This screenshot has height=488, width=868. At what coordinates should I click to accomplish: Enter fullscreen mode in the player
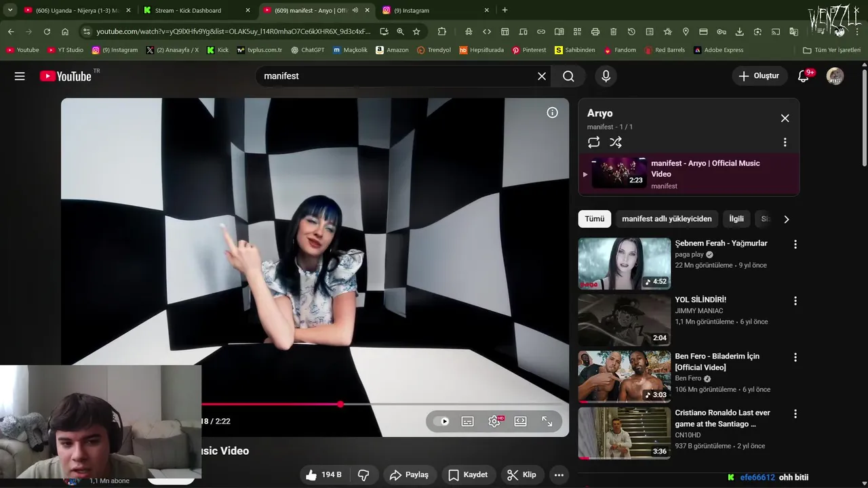tap(547, 421)
